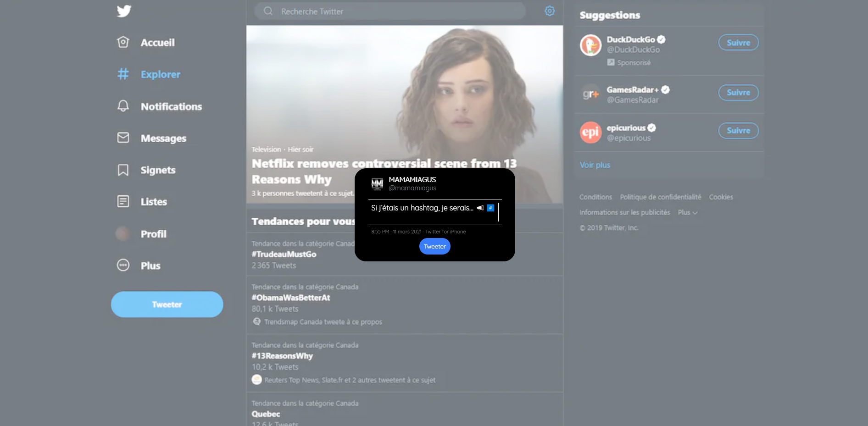Screen dimensions: 868x426
Task: Click the Twitter bird logo
Action: coord(124,11)
